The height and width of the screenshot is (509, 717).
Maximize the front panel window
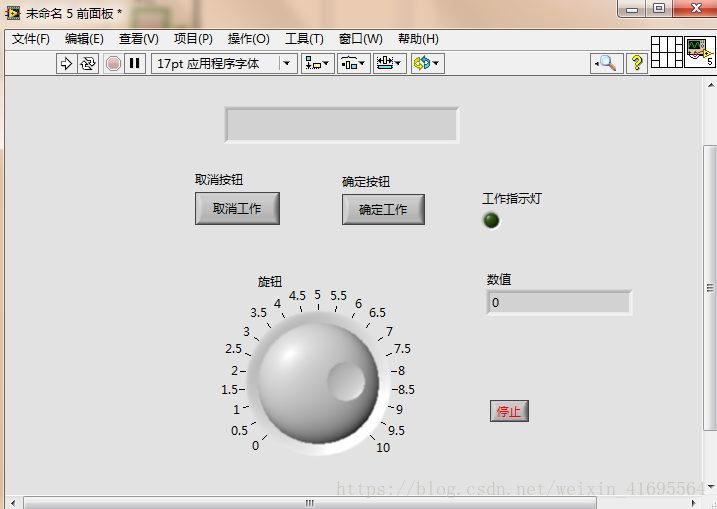[659, 8]
